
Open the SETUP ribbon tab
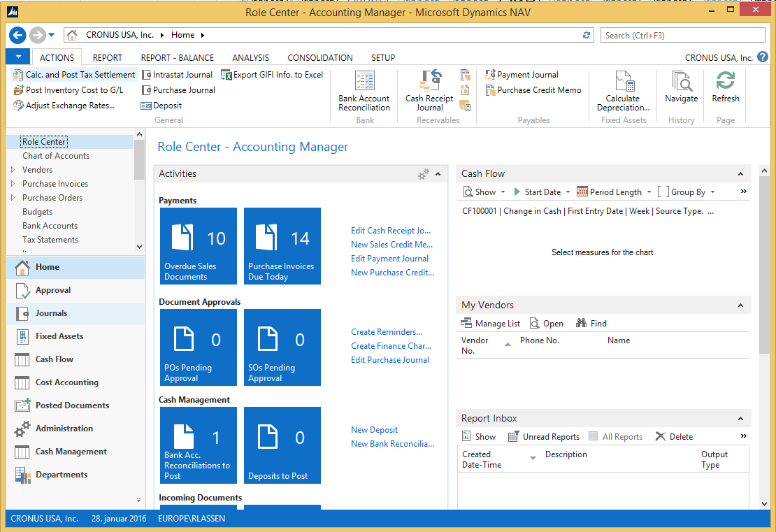pos(383,58)
